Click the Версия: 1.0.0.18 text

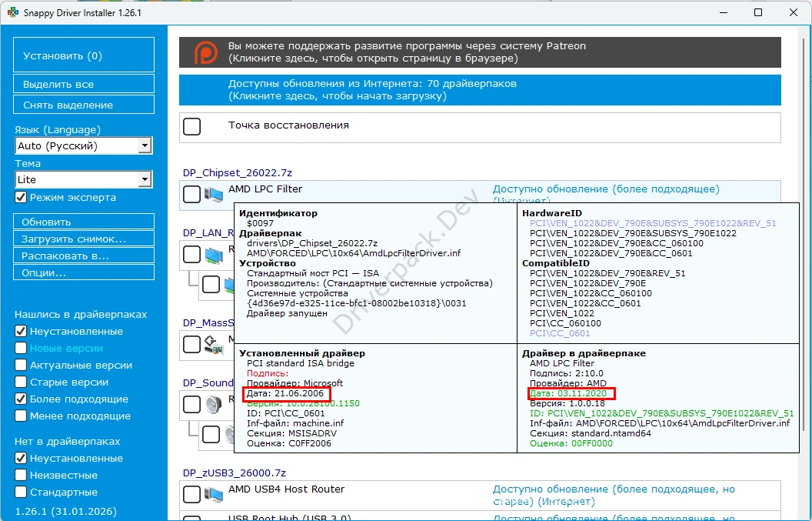(567, 403)
